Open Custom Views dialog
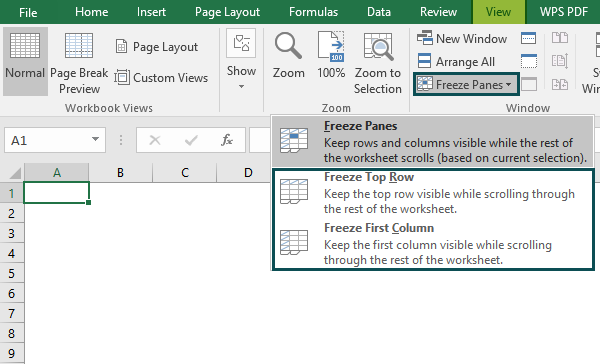The image size is (600, 364). 161,78
